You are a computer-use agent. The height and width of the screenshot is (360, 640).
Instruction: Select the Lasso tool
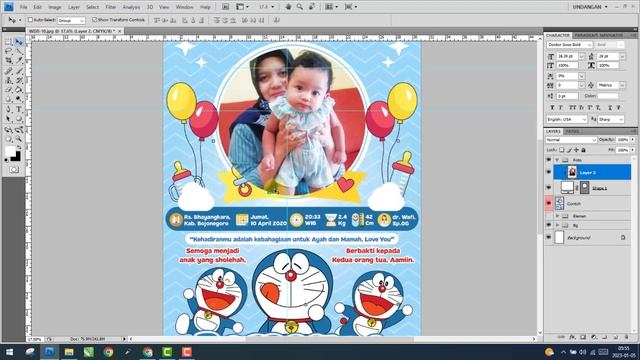coord(9,51)
